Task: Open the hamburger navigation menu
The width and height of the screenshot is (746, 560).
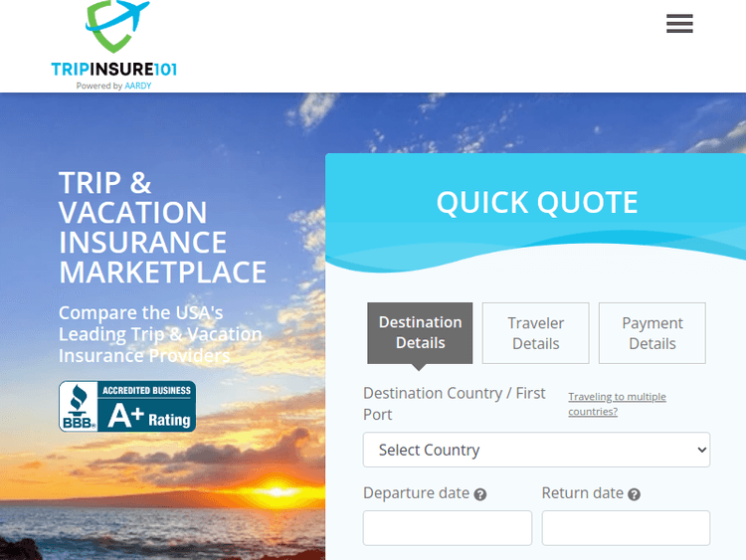Action: tap(679, 24)
